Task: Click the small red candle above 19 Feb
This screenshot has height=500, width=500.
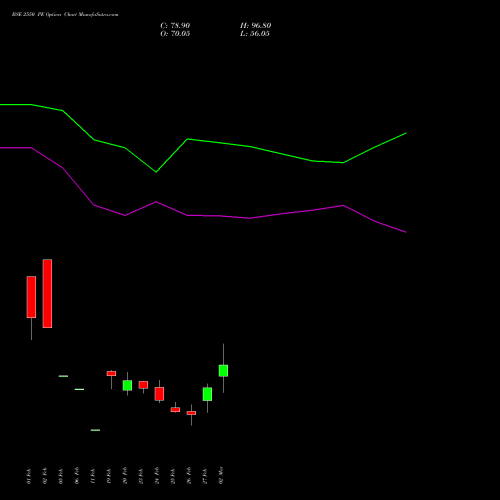Action: (111, 373)
